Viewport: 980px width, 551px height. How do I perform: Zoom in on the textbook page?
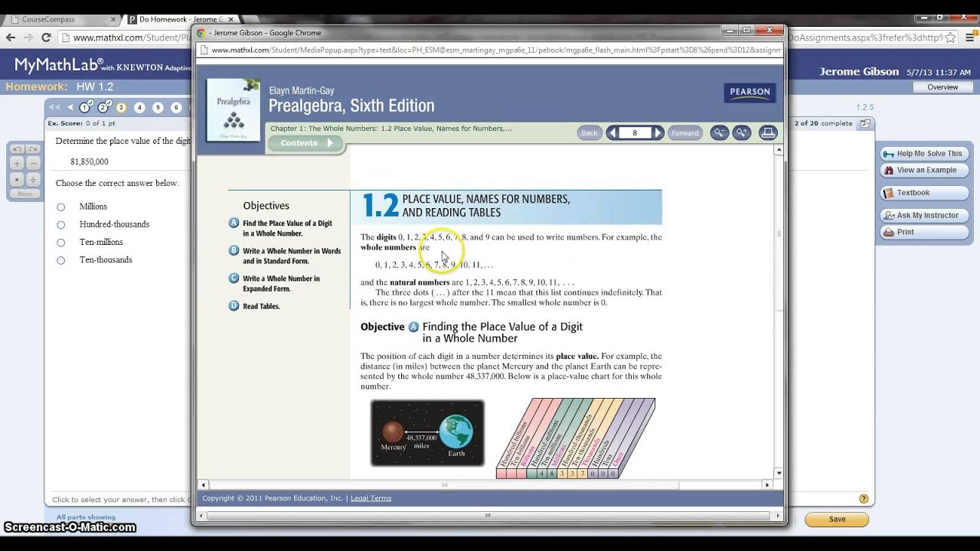tap(741, 132)
